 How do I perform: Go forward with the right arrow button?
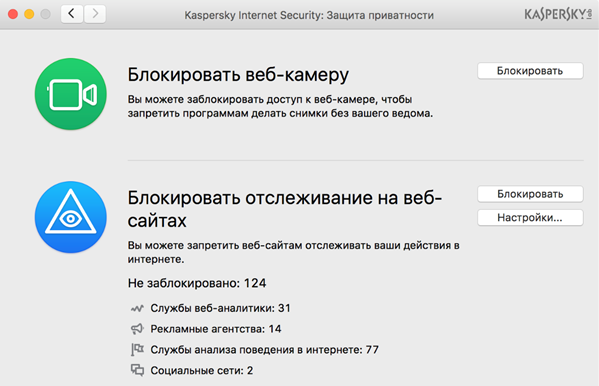pos(95,14)
